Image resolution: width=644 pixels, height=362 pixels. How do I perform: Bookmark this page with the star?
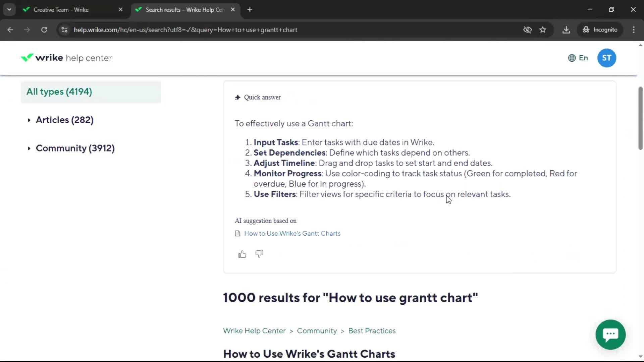tap(543, 30)
